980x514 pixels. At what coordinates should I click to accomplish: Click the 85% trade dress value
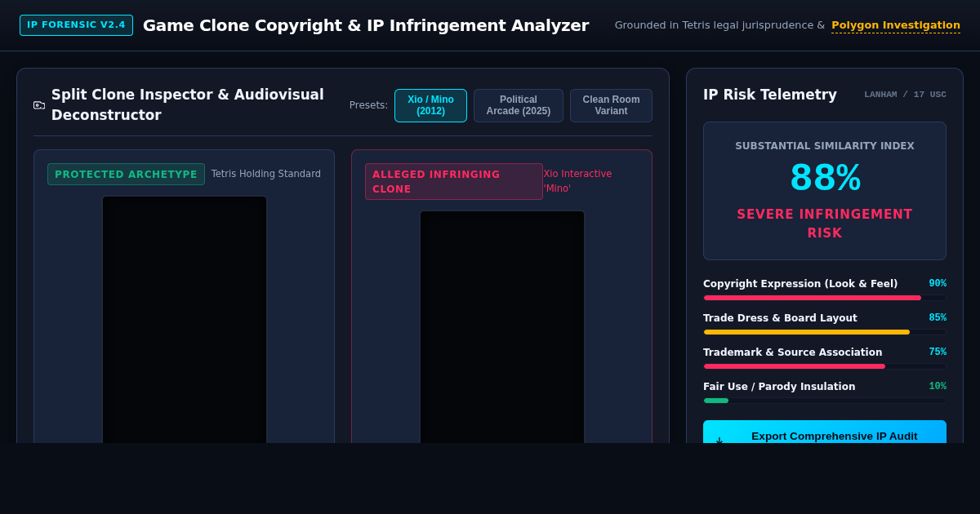coord(938,318)
